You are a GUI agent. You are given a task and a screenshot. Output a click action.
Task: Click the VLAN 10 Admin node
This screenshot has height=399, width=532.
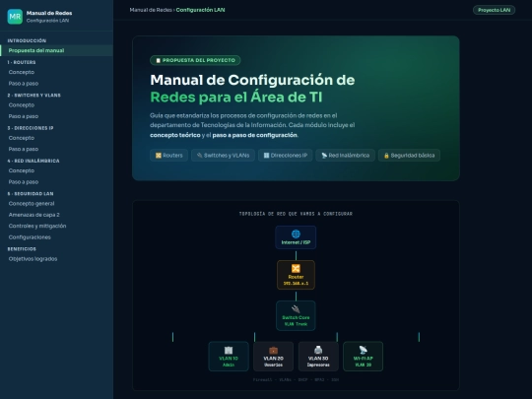tap(229, 357)
